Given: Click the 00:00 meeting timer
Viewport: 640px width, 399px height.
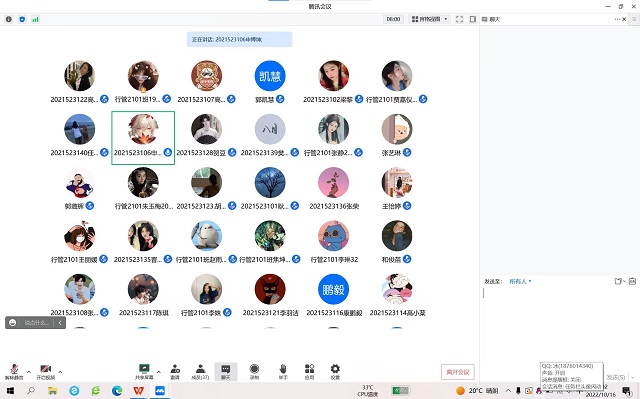Looking at the screenshot, I should [393, 19].
